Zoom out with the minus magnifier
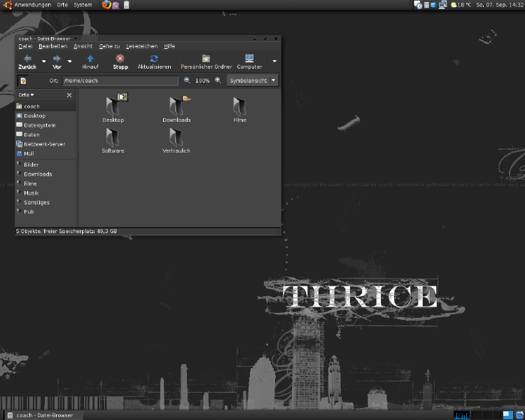The image size is (525, 420). 187,80
